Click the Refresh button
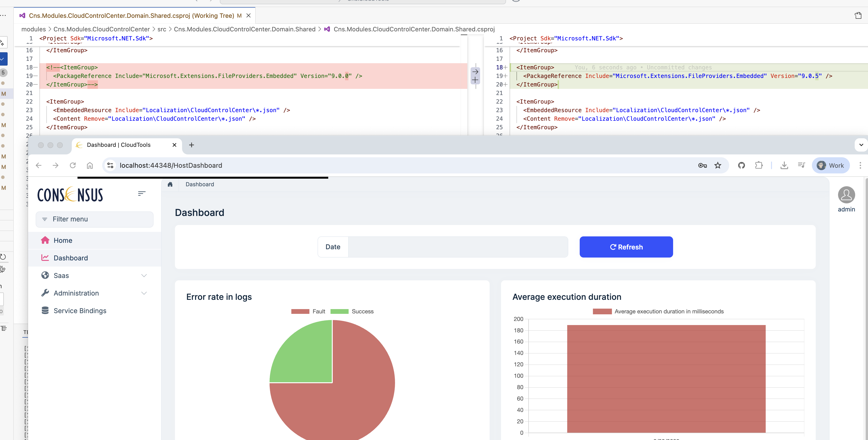Viewport: 868px width, 440px height. 626,247
